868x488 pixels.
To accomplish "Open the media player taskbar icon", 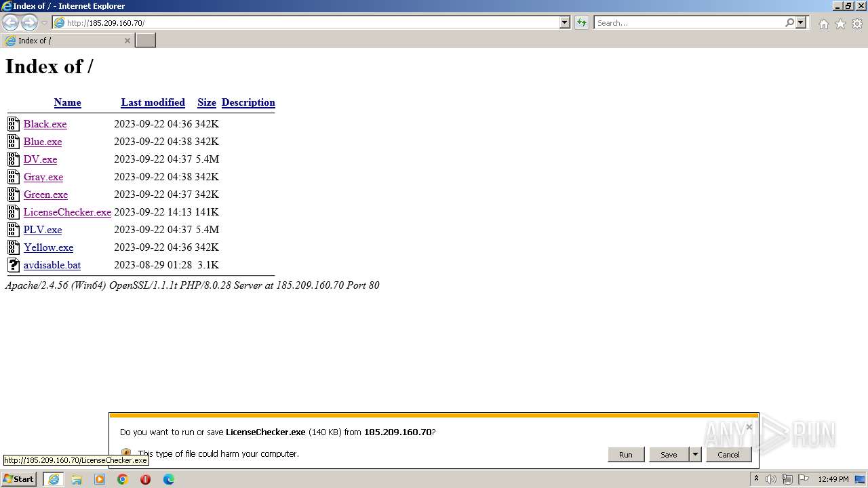I will click(100, 479).
